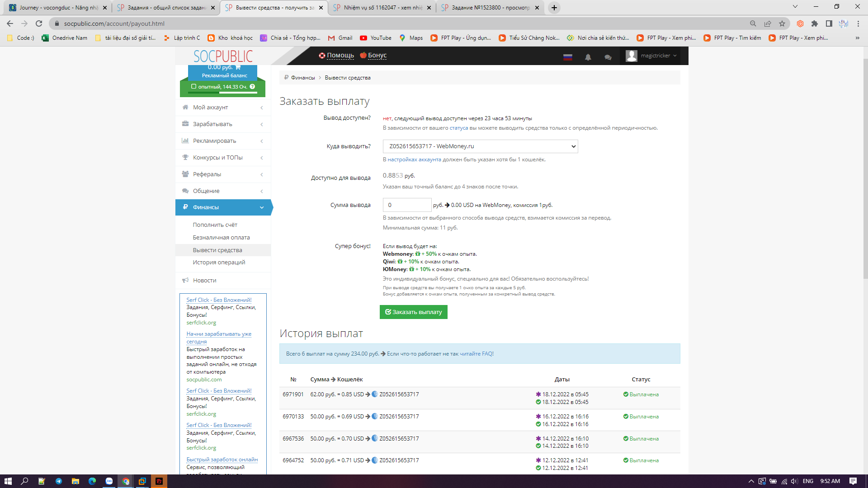Screen dimensions: 868x488
Task: Click the Сумма вывода amount input field
Action: pos(407,205)
